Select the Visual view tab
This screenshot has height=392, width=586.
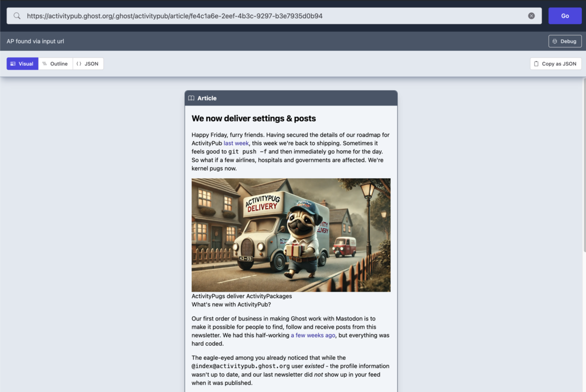22,64
